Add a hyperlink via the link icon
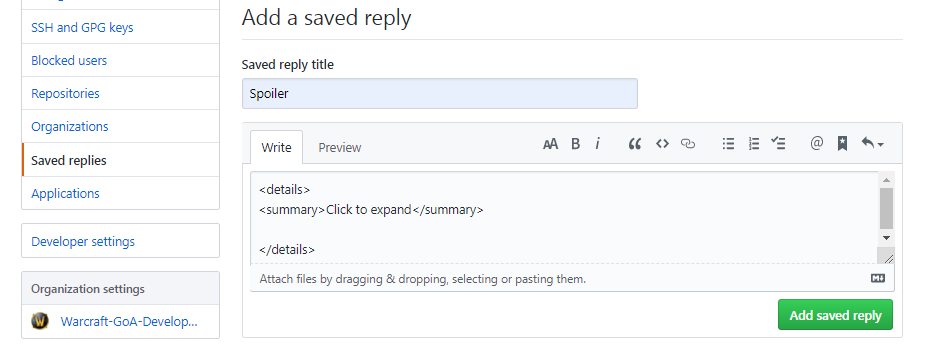Image resolution: width=928 pixels, height=363 pixels. click(688, 144)
